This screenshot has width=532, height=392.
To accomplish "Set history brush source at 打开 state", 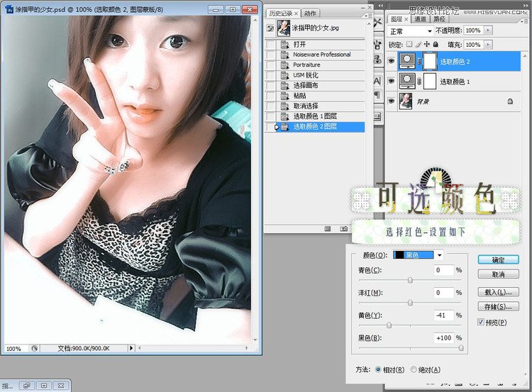I will pyautogui.click(x=270, y=45).
